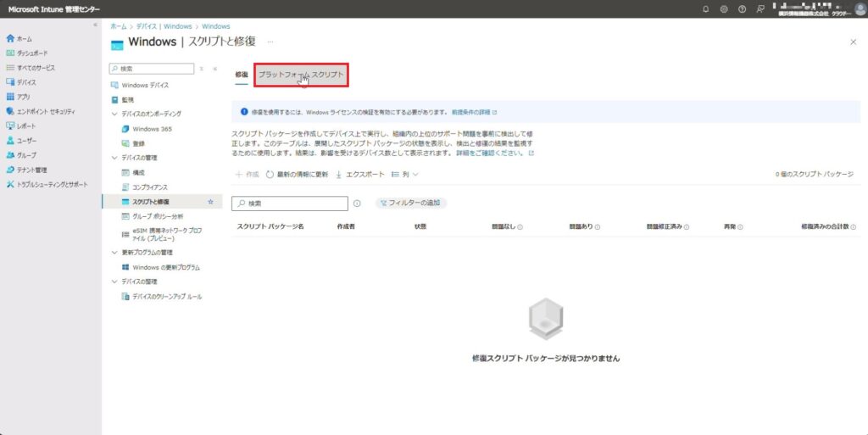Go to ホーム in left navigation
The image size is (868, 435).
click(x=19, y=39)
